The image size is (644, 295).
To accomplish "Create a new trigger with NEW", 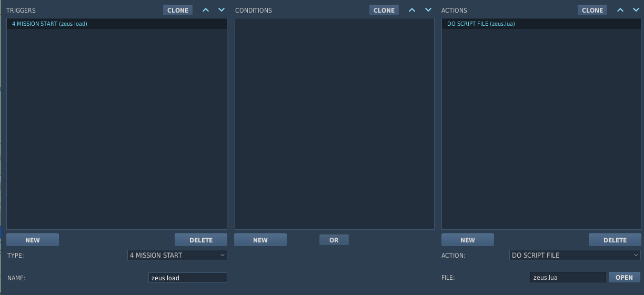I will point(33,240).
